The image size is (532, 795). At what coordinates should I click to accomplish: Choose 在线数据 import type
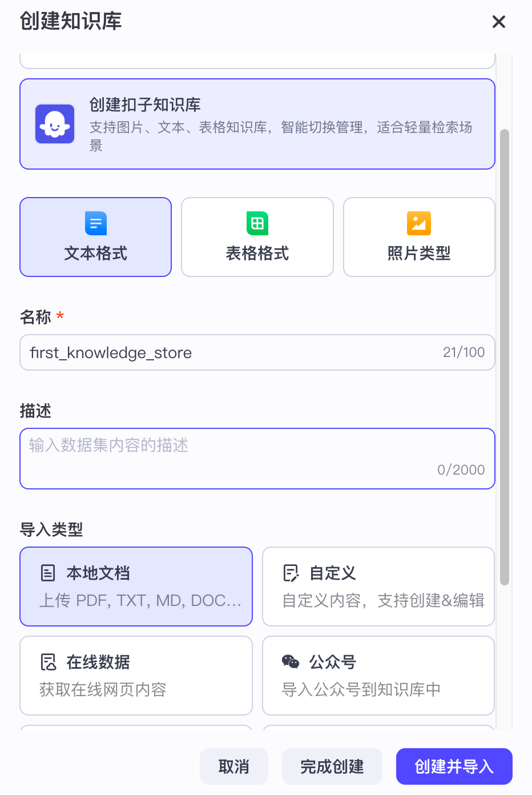(x=136, y=676)
